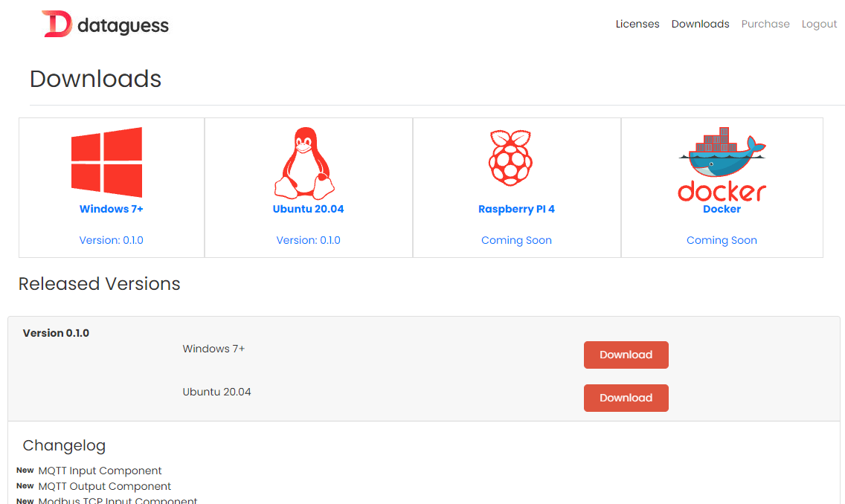Click the Windows logo icon
The height and width of the screenshot is (504, 845).
pos(106,162)
